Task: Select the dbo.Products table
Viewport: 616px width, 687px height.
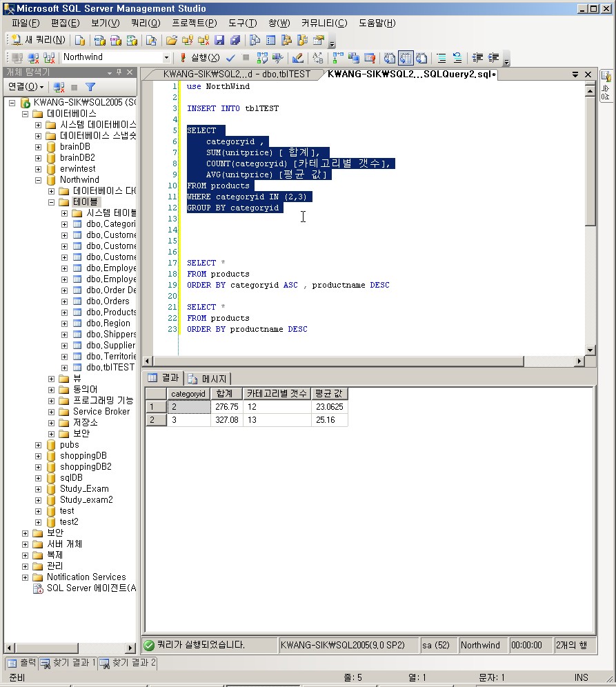Action: click(111, 312)
